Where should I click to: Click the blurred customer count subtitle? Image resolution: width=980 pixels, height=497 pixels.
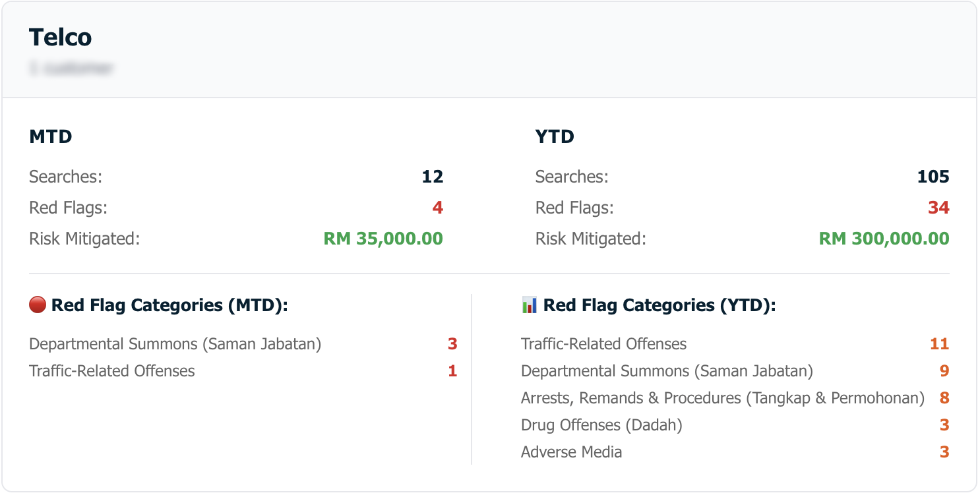(71, 67)
